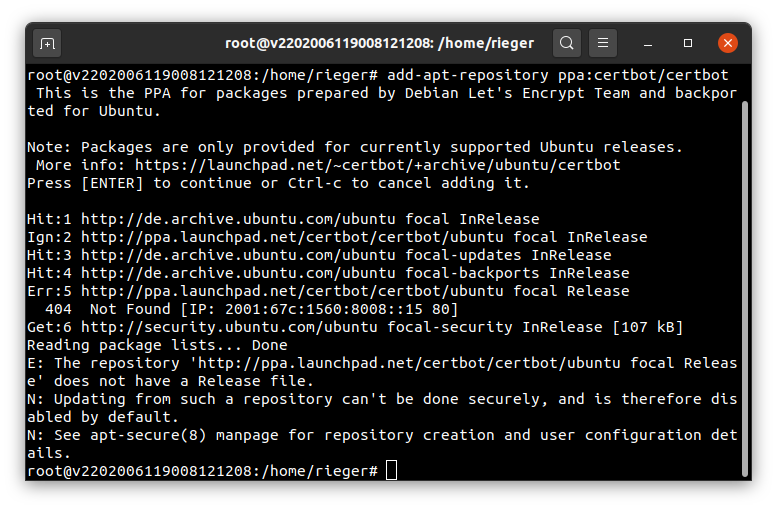Open the launchpad.net ~certbot archive URL
Viewport: 777px width, 509px height.
click(x=378, y=165)
